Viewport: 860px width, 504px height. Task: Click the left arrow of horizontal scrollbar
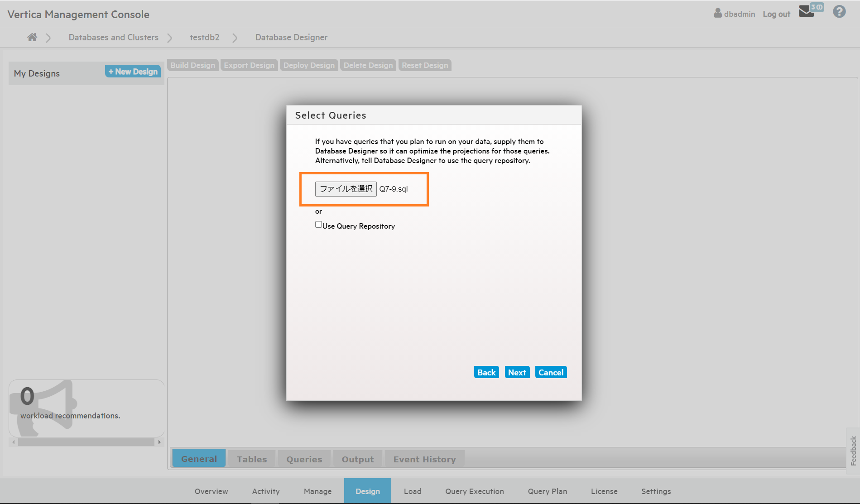(14, 442)
